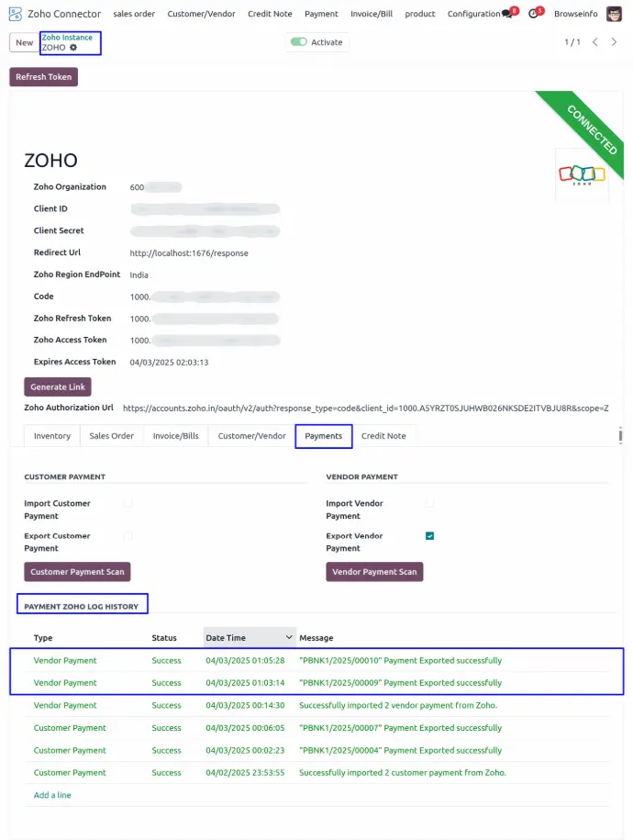Switch to the Credit Note tab
Image resolution: width=633 pixels, height=840 pixels.
click(x=383, y=436)
